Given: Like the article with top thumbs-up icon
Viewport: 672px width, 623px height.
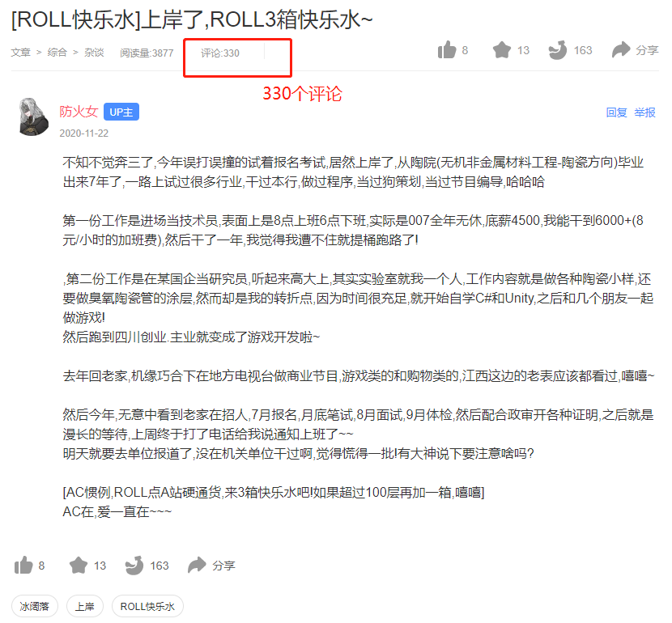Looking at the screenshot, I should [447, 50].
